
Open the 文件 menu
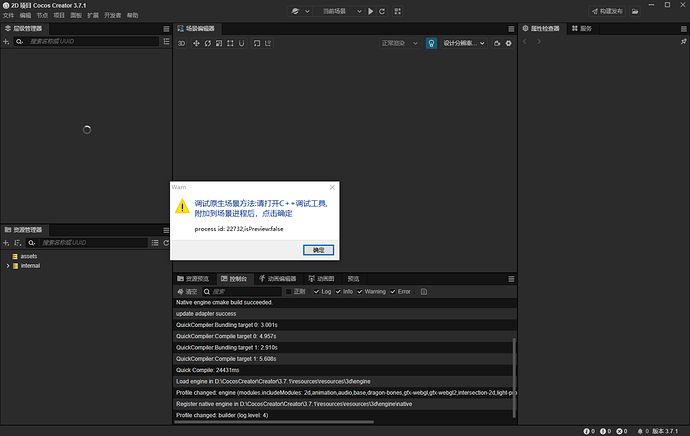[x=8, y=15]
